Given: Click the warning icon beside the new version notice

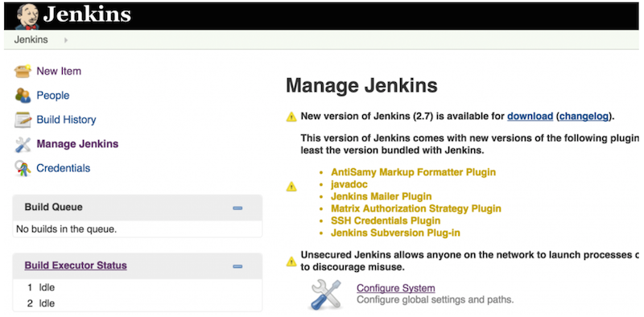Looking at the screenshot, I should click(x=291, y=117).
